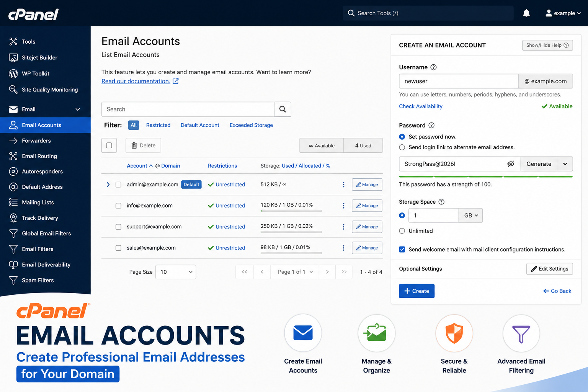Image resolution: width=588 pixels, height=392 pixels.
Task: Click the Username help question icon
Action: (433, 67)
